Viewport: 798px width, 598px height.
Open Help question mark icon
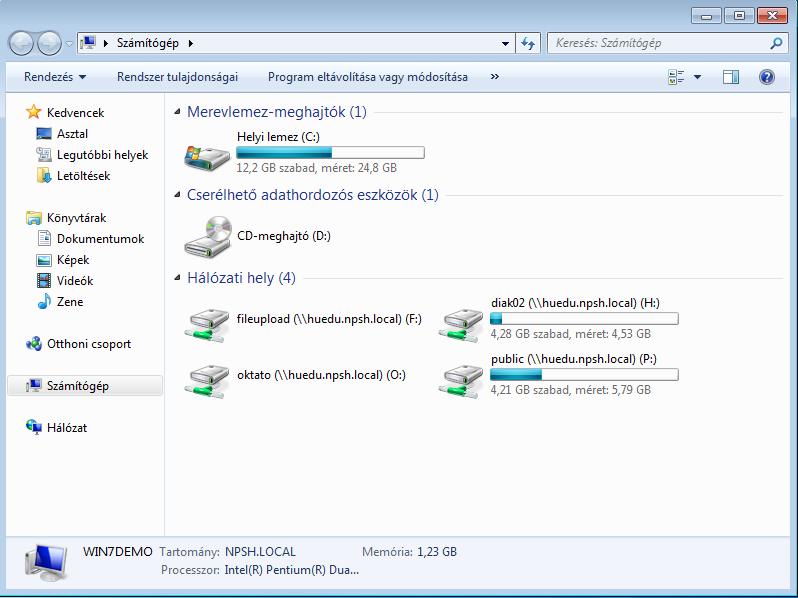(x=766, y=77)
